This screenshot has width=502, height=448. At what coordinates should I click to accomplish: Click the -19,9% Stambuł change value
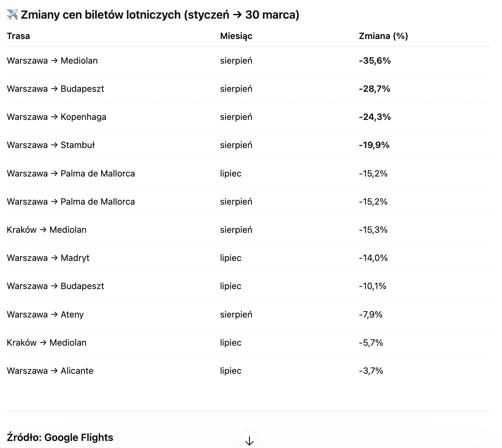pyautogui.click(x=374, y=145)
